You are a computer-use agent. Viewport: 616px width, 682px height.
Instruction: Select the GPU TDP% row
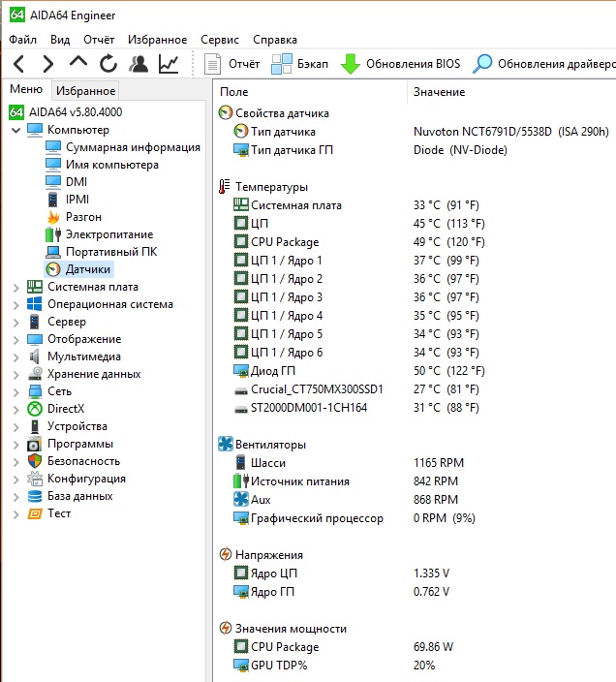415,665
